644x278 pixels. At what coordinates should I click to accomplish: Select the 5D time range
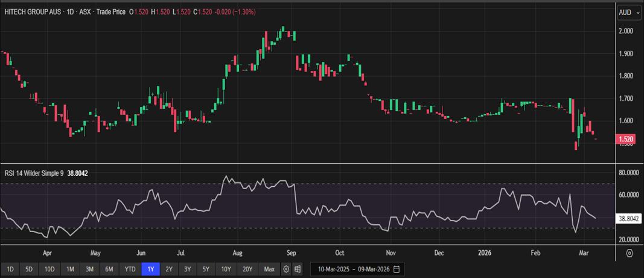[x=30, y=268]
